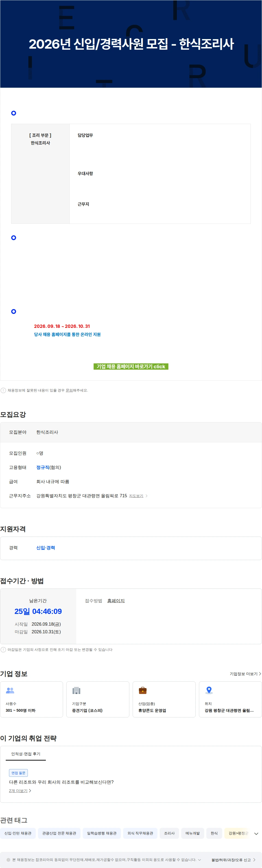Select the 메뉴개발 tag
This screenshot has height=868, width=262.
tap(193, 833)
